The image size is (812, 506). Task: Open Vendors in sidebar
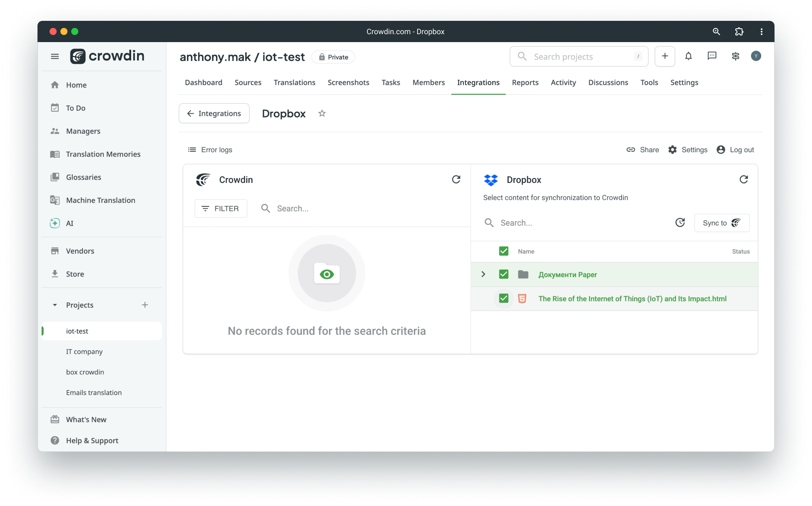click(102, 251)
